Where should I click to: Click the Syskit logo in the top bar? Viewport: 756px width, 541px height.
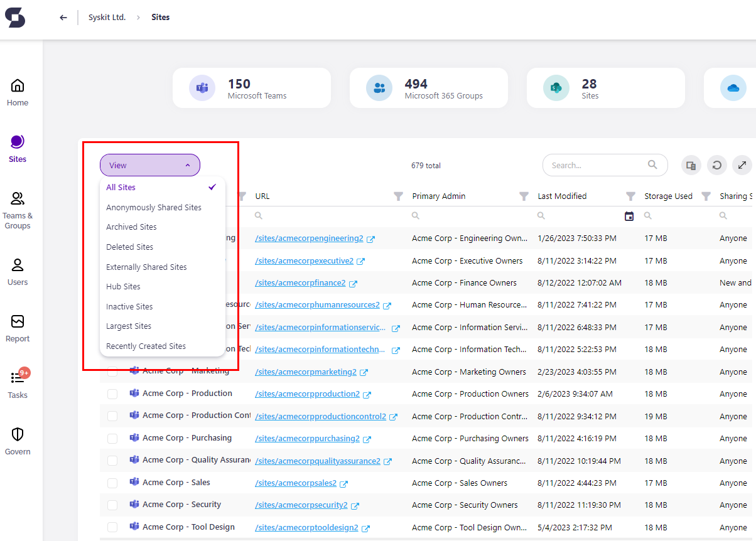(x=14, y=17)
